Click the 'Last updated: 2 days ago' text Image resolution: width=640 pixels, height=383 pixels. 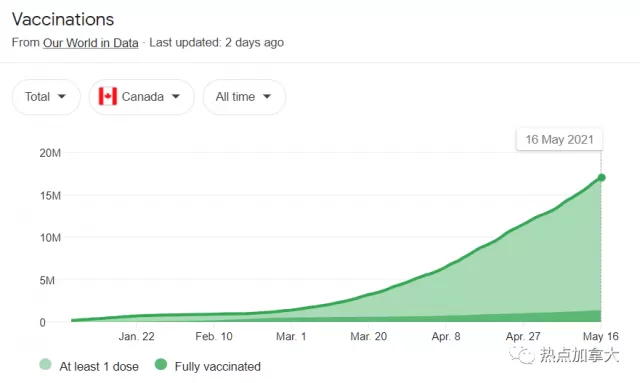tap(217, 42)
